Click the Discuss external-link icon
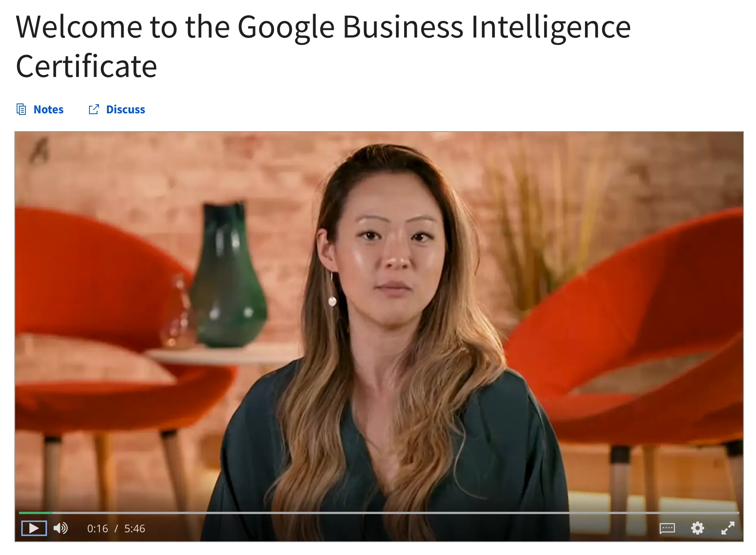This screenshot has width=756, height=555. 94,109
